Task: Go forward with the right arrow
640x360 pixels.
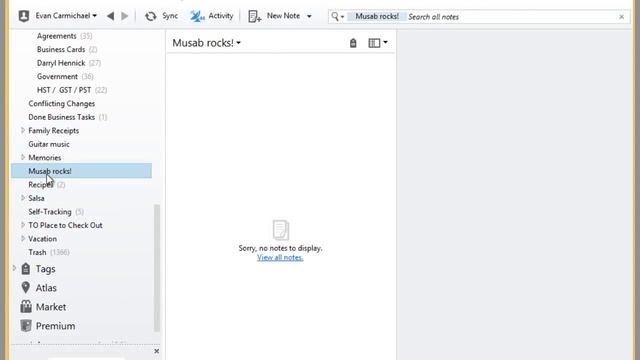Action: 125,16
